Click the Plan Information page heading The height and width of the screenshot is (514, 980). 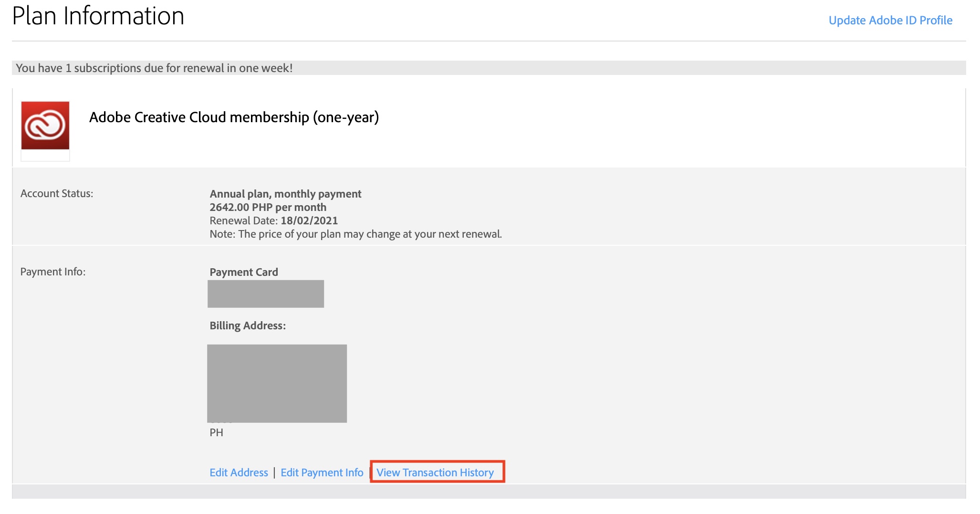[98, 16]
